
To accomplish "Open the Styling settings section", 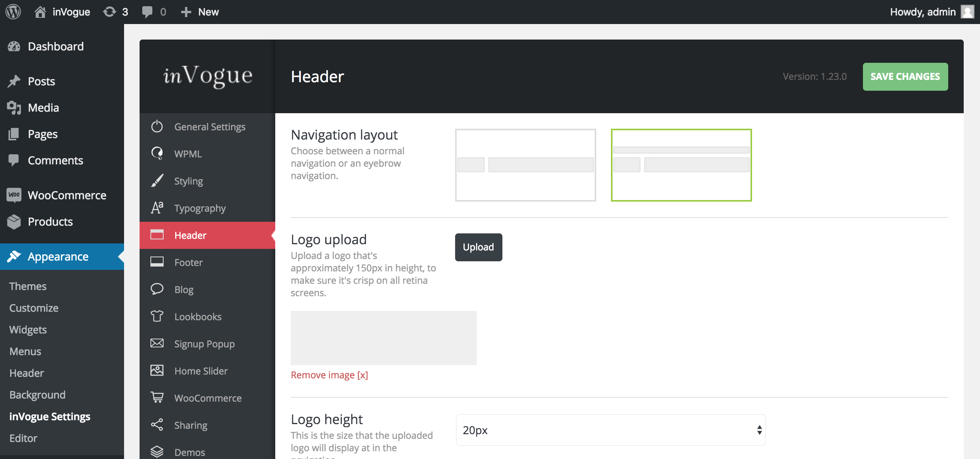I will (207, 181).
